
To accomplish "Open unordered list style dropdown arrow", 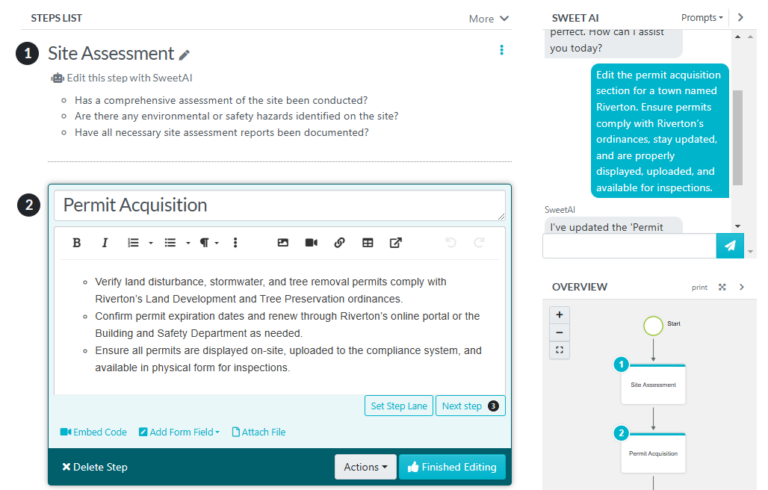I will click(188, 243).
